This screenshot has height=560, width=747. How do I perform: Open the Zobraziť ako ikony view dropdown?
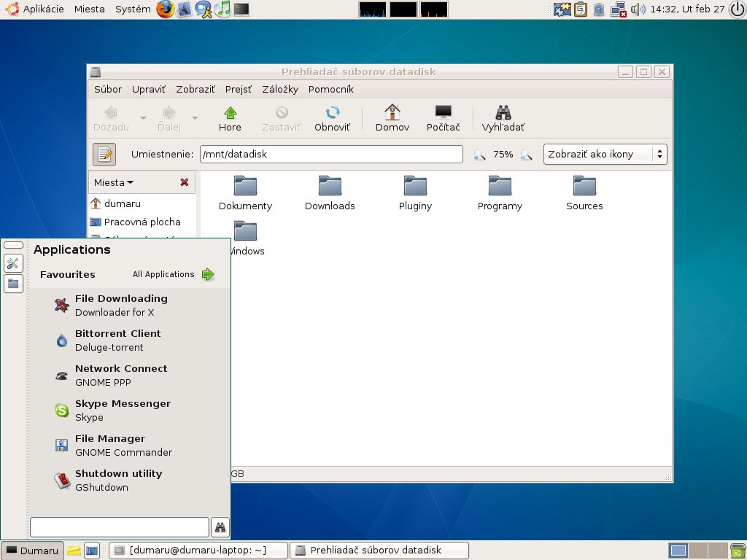pyautogui.click(x=605, y=155)
